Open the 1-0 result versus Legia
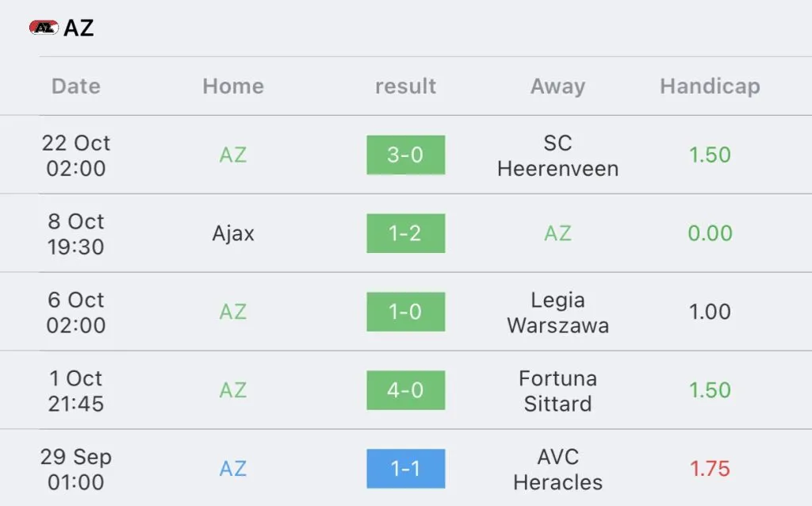Image resolution: width=812 pixels, height=506 pixels. point(405,312)
